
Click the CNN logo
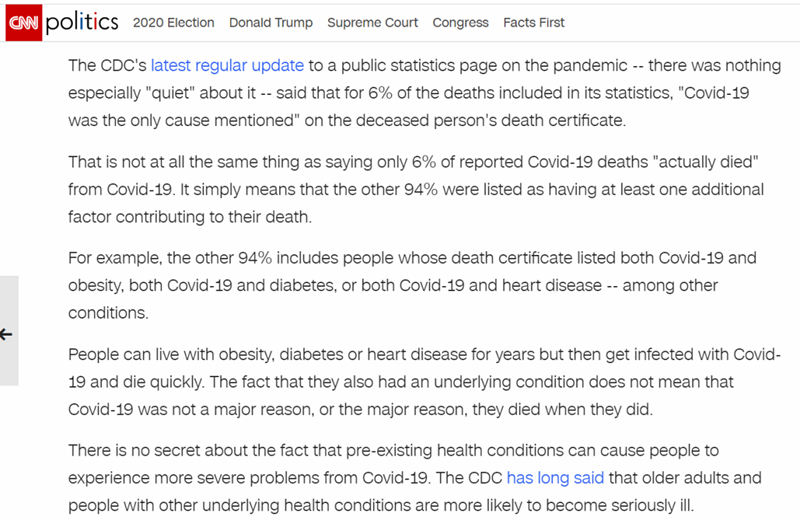click(x=23, y=22)
